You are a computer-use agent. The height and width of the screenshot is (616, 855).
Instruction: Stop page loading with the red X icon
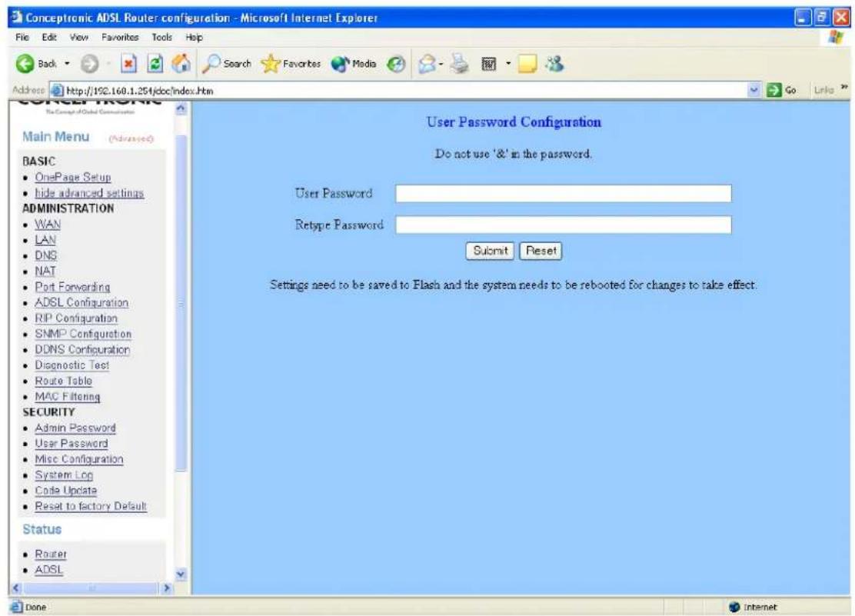pyautogui.click(x=128, y=64)
